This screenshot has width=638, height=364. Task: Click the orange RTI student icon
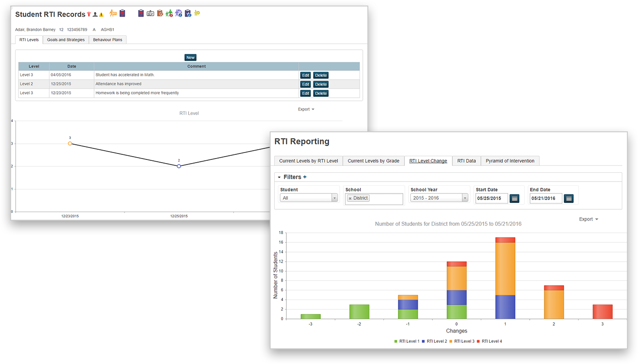click(x=113, y=13)
